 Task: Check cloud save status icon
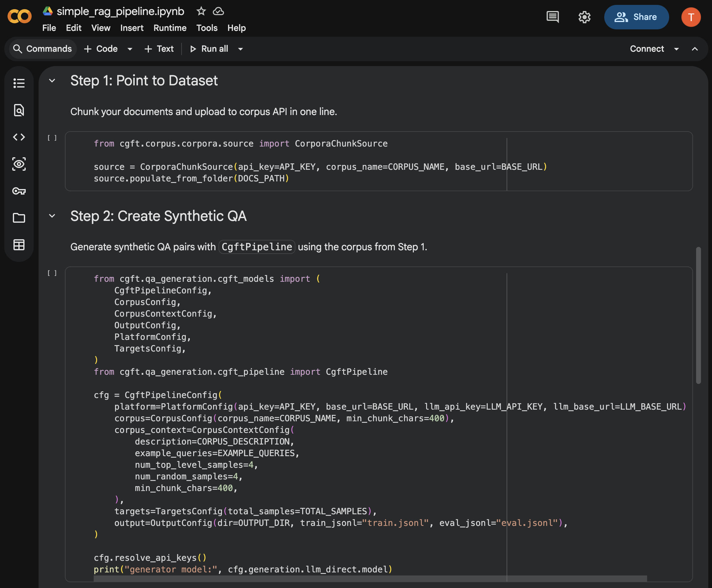(218, 11)
